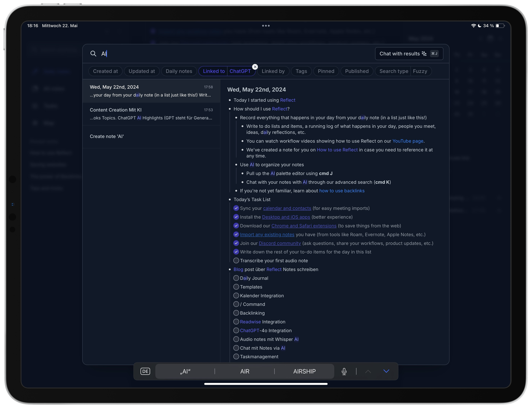Image resolution: width=532 pixels, height=409 pixels.
Task: Tap the keyboard bar up chevron
Action: tap(368, 371)
